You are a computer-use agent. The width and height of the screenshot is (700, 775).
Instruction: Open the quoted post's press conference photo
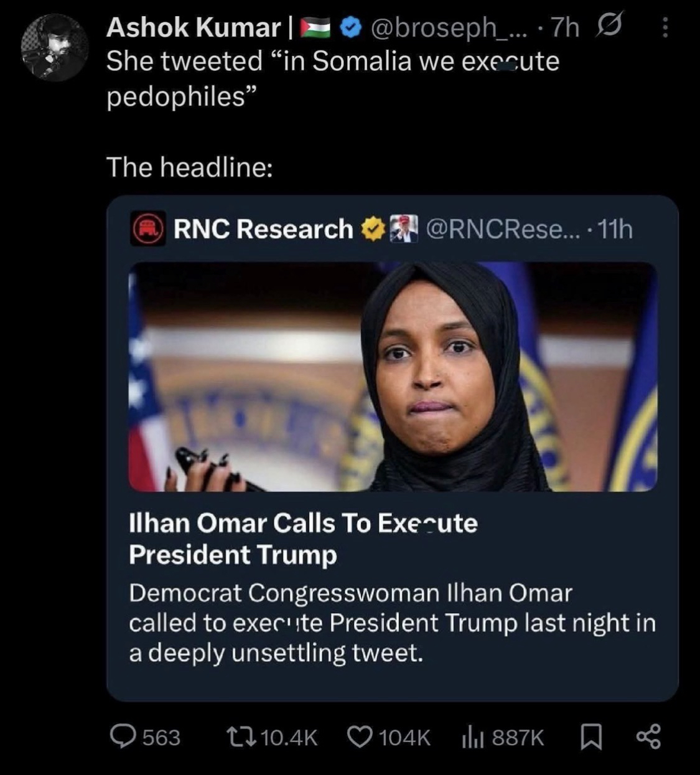393,377
